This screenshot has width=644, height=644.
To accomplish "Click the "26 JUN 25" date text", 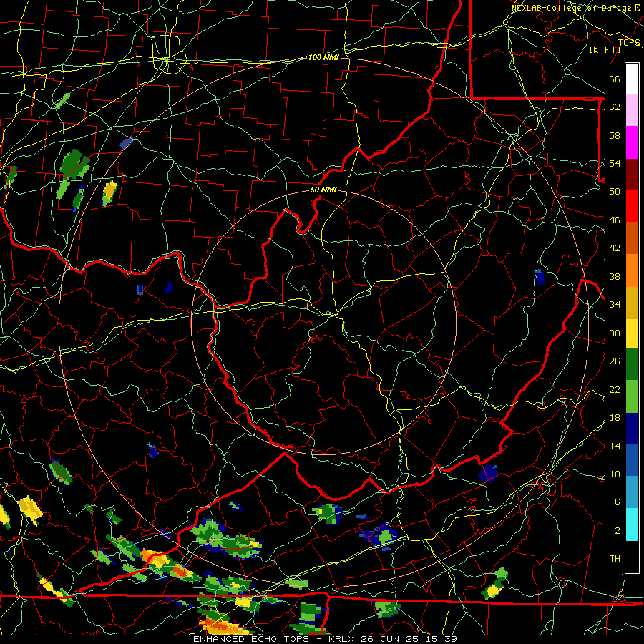I will (390, 639).
